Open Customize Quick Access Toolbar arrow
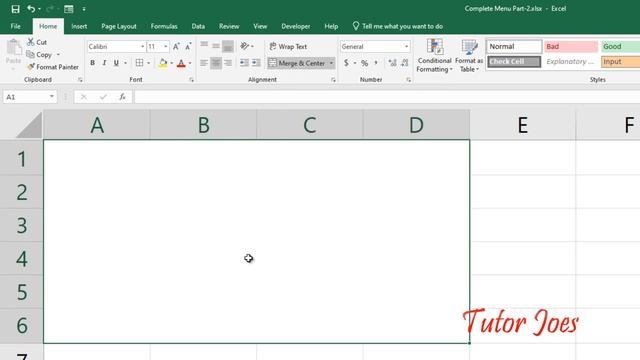 click(84, 9)
